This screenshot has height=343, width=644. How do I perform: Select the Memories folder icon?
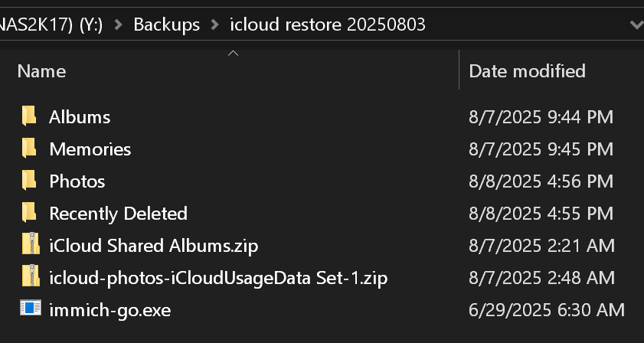(x=29, y=149)
